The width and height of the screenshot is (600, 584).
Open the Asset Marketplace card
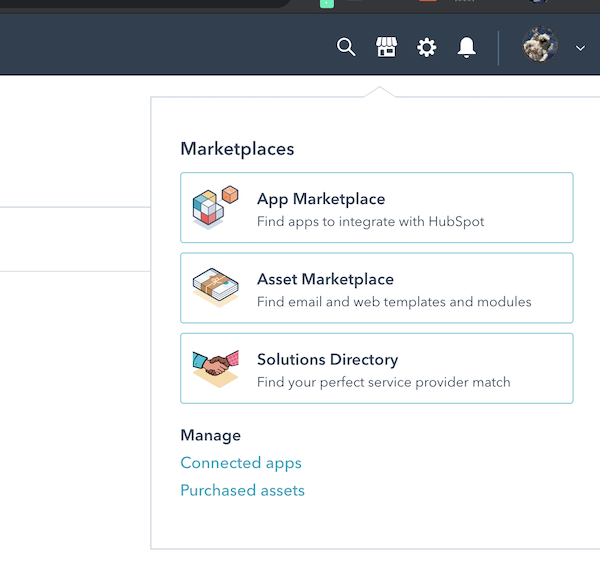coord(377,288)
